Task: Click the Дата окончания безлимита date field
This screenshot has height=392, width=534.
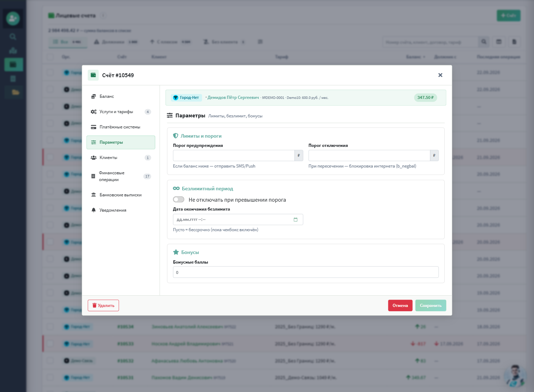Action: click(238, 219)
